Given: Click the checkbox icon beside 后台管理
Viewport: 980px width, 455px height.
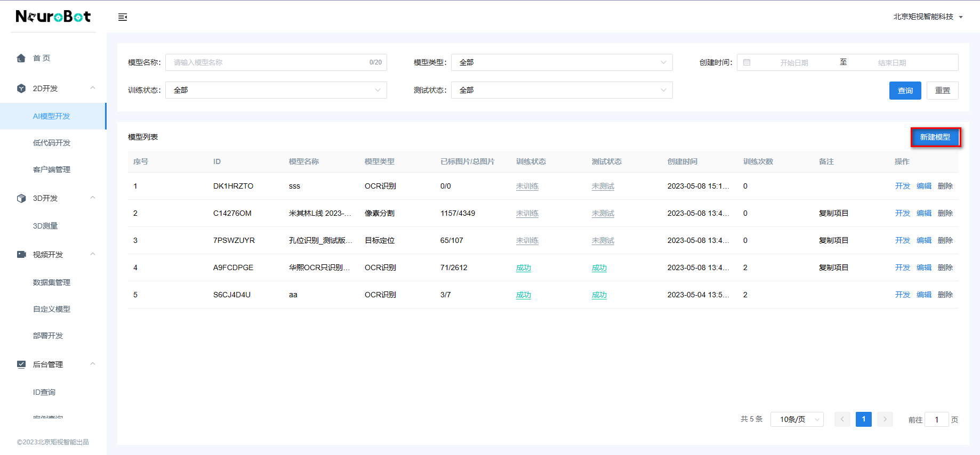Looking at the screenshot, I should [21, 364].
